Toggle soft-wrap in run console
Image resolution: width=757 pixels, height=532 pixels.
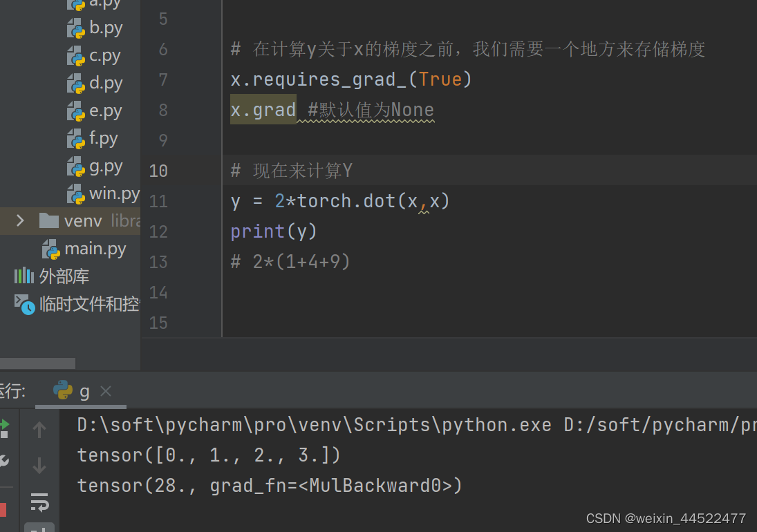click(x=39, y=502)
